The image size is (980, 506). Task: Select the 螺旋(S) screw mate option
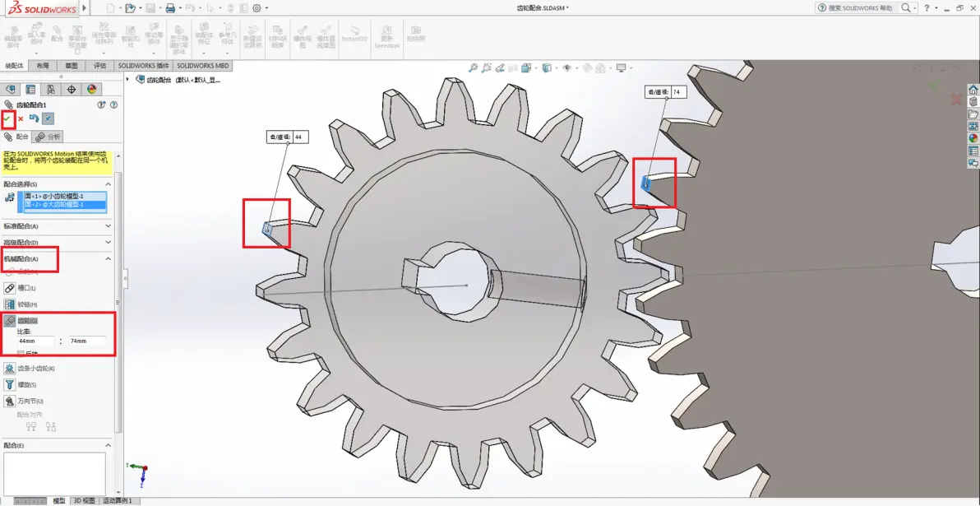21,384
